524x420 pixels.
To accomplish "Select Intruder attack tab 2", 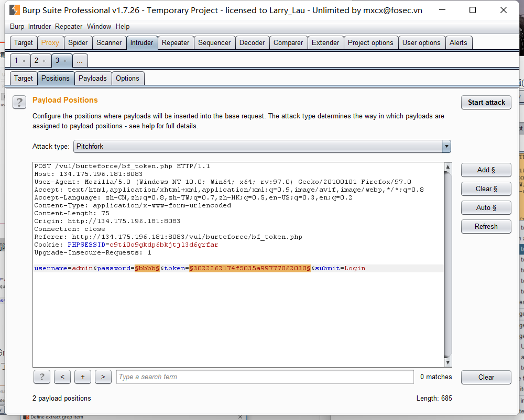I will (x=37, y=60).
